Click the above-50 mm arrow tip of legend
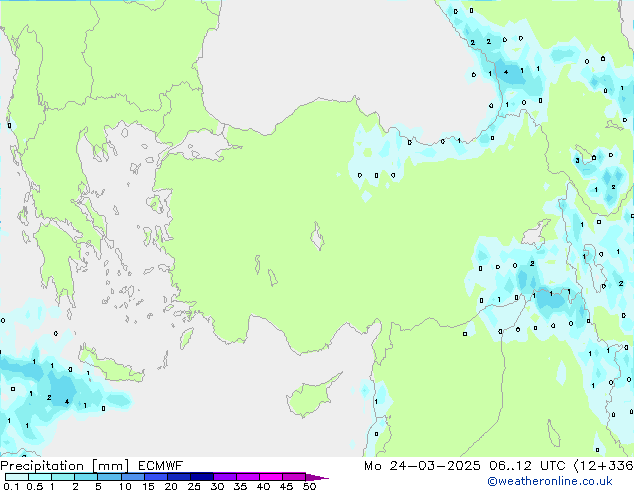The image size is (634, 490). (317, 477)
